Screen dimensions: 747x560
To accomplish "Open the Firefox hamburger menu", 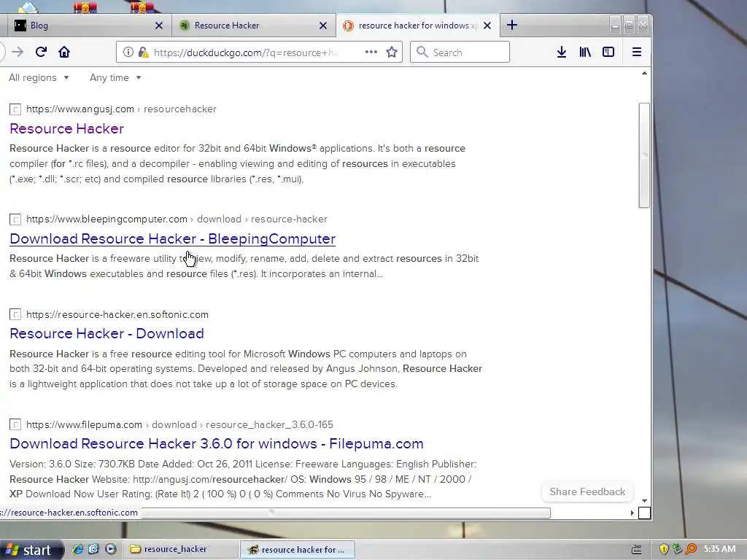I will (636, 52).
